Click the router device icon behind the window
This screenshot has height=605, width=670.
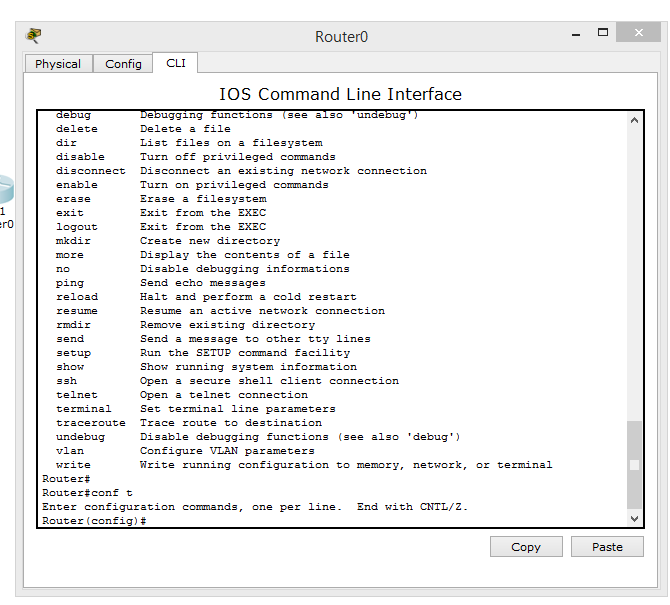(6, 189)
